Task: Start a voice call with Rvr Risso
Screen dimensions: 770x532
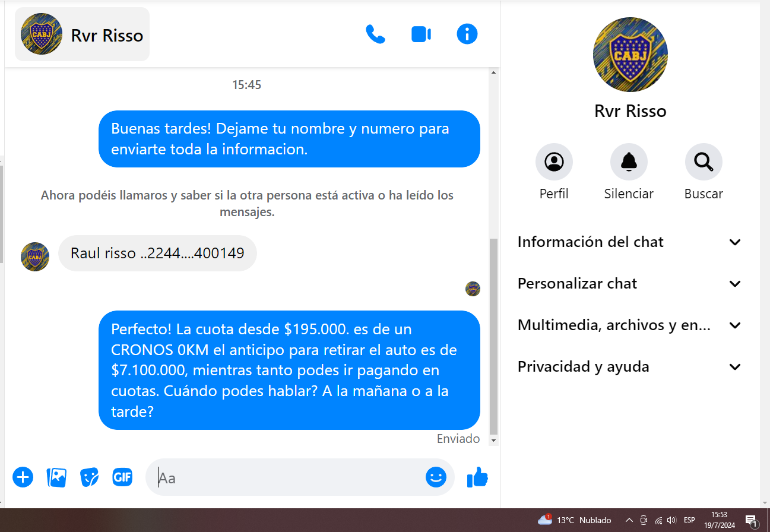Action: 375,34
